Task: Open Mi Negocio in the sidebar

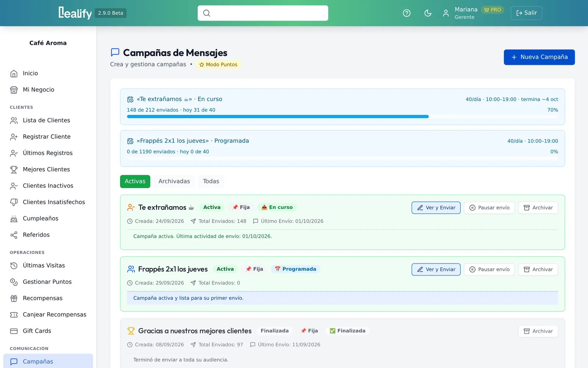Action: [48, 90]
